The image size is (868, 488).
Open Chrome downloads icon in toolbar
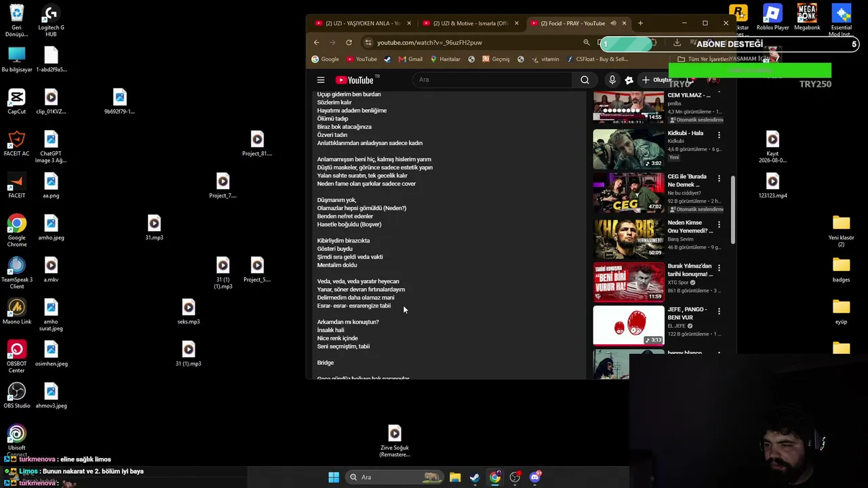[x=677, y=42]
